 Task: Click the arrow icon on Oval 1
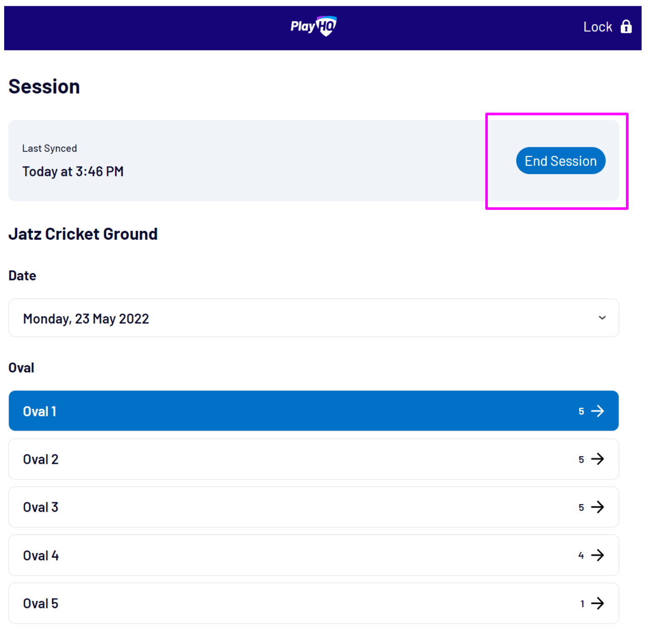point(597,411)
